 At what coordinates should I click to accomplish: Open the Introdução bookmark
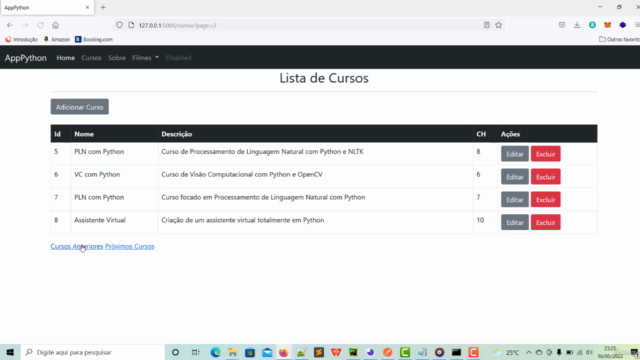click(x=22, y=40)
